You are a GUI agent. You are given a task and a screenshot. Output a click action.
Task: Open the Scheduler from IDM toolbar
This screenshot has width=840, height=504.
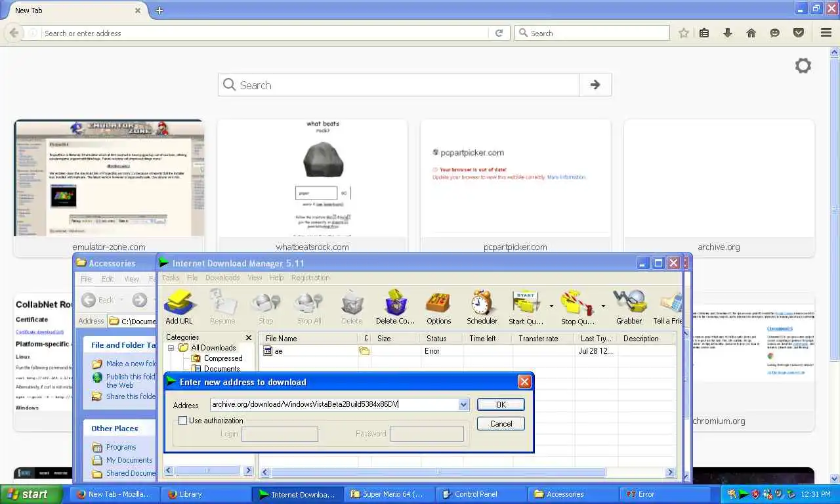[482, 308]
